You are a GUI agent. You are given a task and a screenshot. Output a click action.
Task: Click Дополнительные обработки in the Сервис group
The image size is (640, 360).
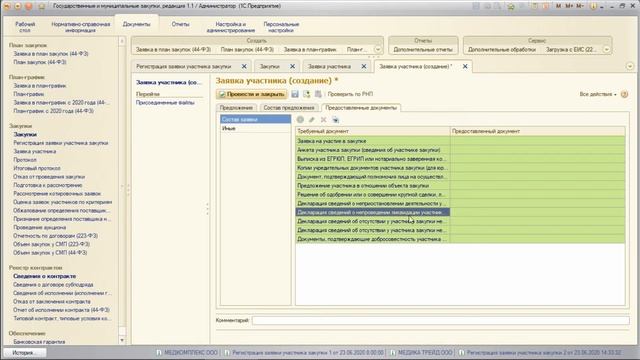click(502, 49)
